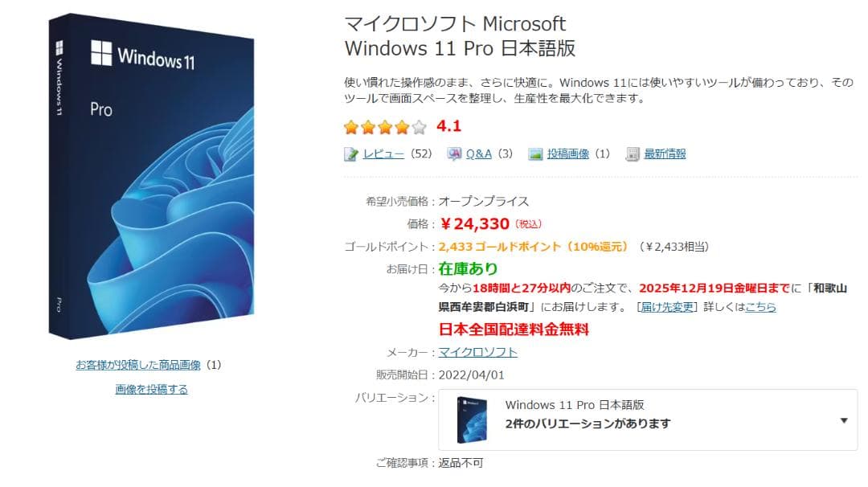
Task: Click the Windows logo on the product box
Action: click(x=101, y=53)
